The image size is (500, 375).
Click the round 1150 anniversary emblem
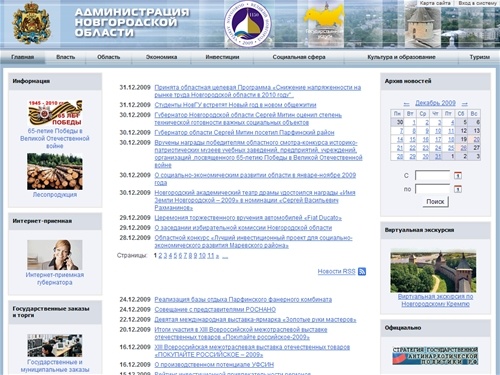tap(247, 24)
